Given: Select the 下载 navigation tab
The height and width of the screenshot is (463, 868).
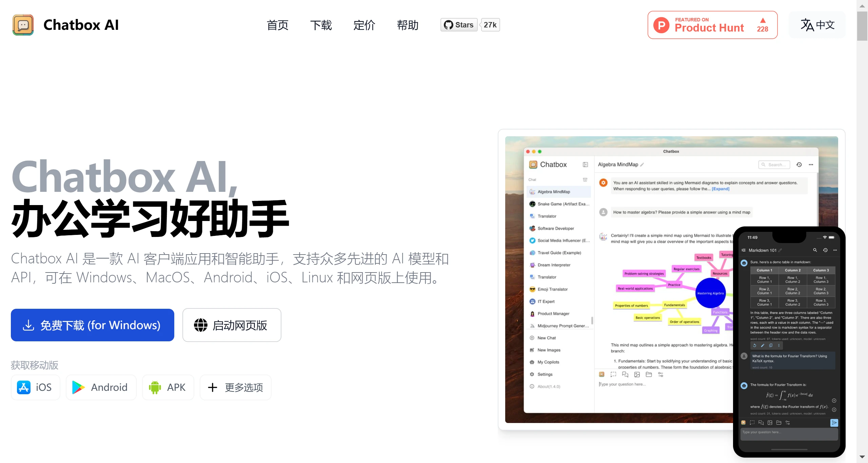Looking at the screenshot, I should click(320, 25).
